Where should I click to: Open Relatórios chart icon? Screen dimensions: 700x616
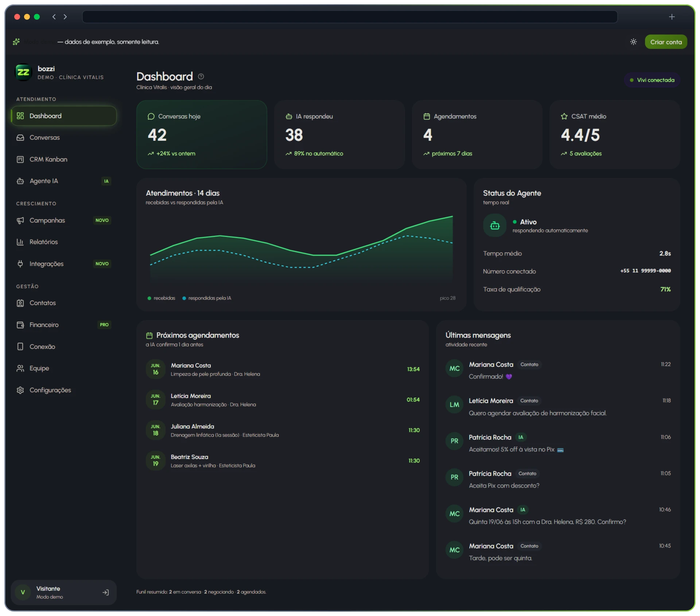click(x=20, y=242)
